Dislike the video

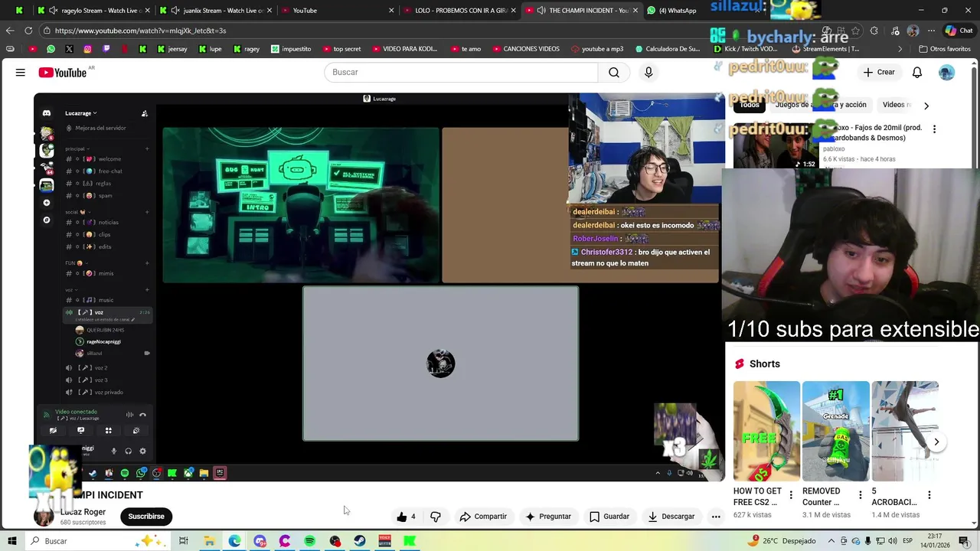tap(436, 517)
